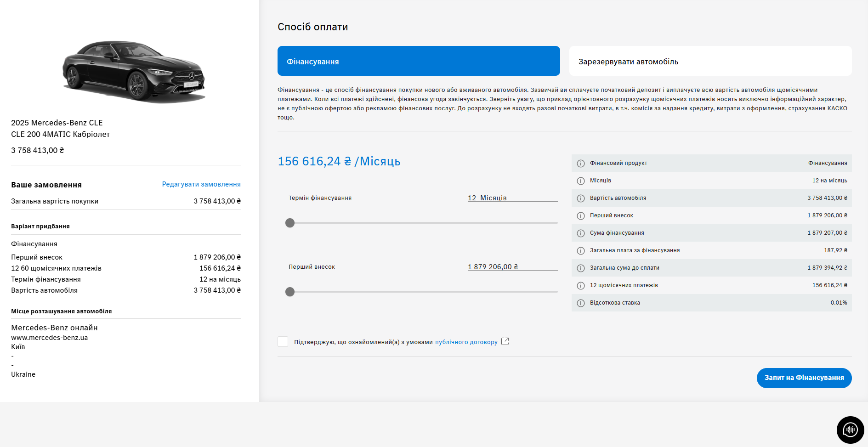
Task: Click the Mercedes-Benz CLE car image
Action: coord(134,71)
